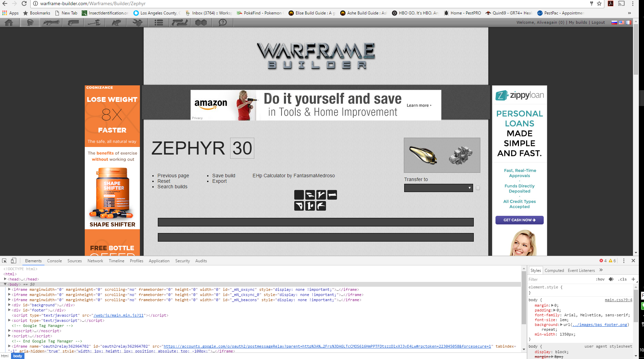Reload the browser page
Screen dimensions: 644x359
point(24,3)
